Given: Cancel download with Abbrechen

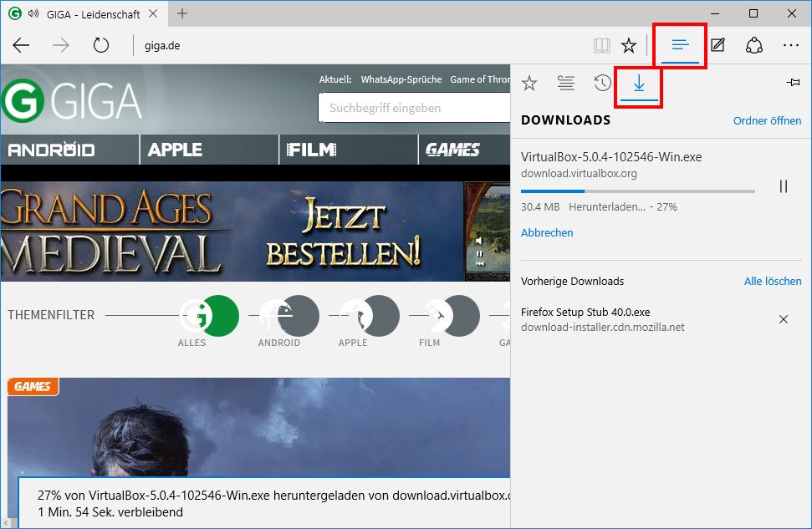Looking at the screenshot, I should [547, 233].
